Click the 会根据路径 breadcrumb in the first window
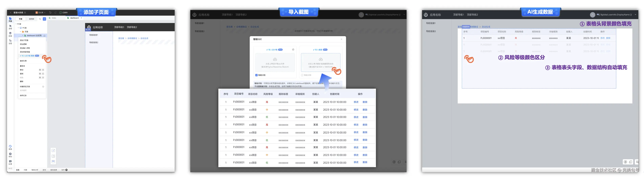The height and width of the screenshot is (177, 644). (132, 38)
